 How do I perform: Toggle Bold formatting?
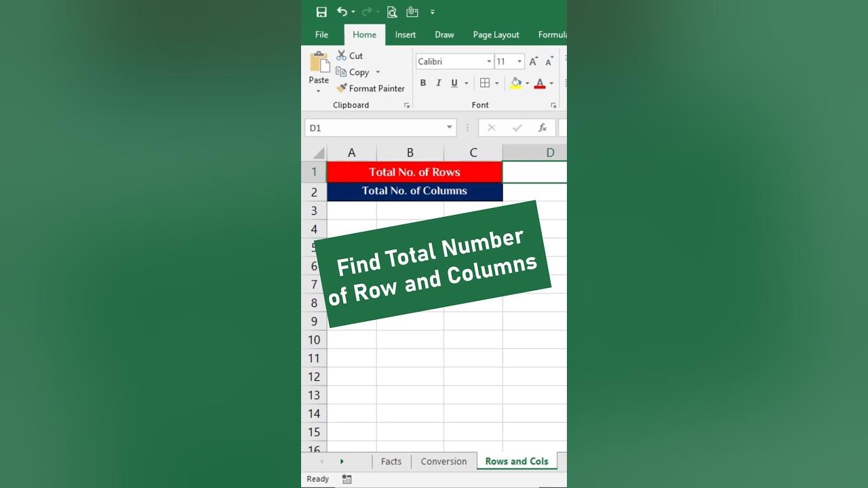(423, 83)
